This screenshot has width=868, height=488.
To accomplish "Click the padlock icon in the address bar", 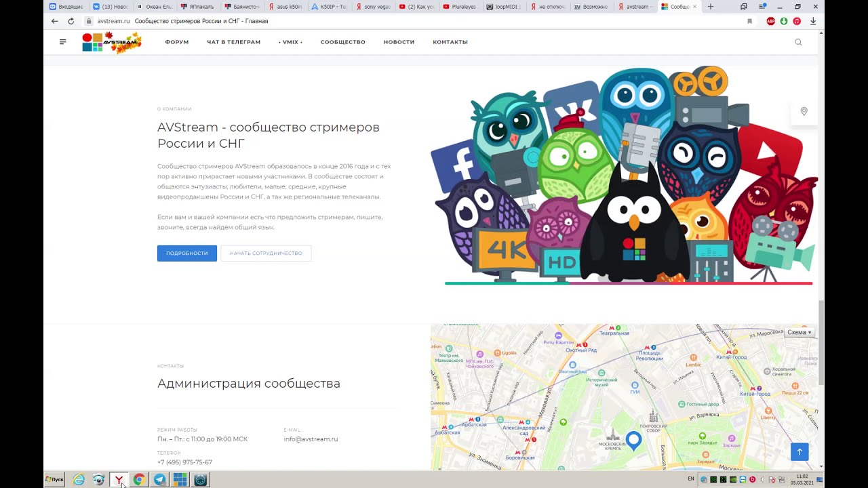I will click(x=89, y=21).
